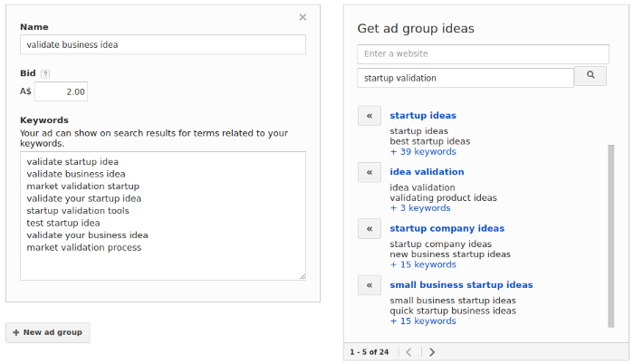Go to next page of ideas
This screenshot has width=634, height=364.
click(432, 352)
